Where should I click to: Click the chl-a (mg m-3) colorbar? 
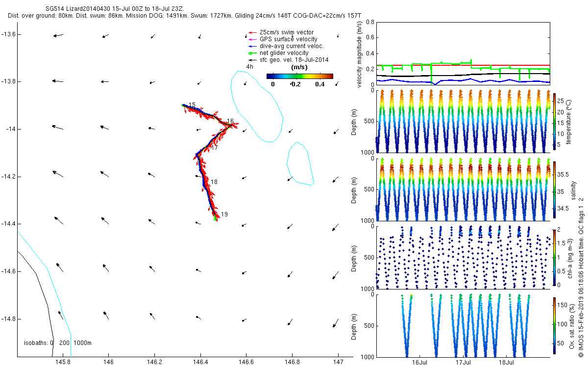[x=554, y=257]
